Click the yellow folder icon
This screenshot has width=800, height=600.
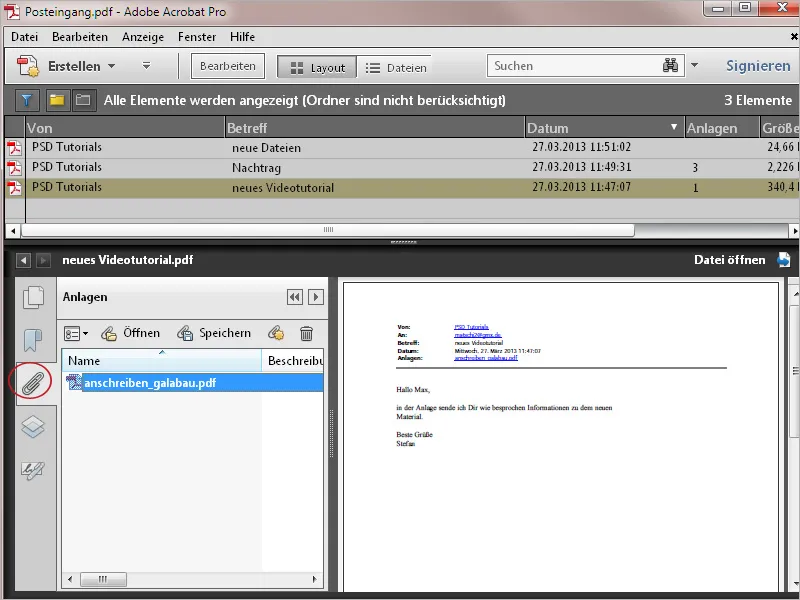tap(57, 100)
